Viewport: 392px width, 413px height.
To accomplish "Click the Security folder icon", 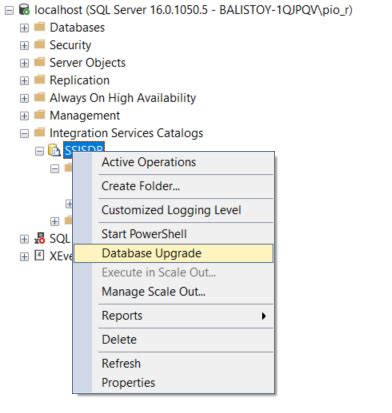I will [x=40, y=44].
